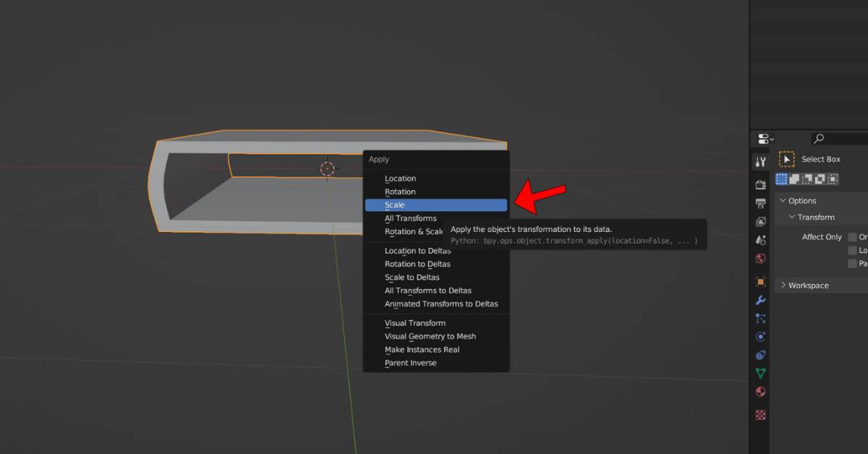This screenshot has height=454, width=868.
Task: Toggle the Locations checkbox
Action: coord(852,249)
